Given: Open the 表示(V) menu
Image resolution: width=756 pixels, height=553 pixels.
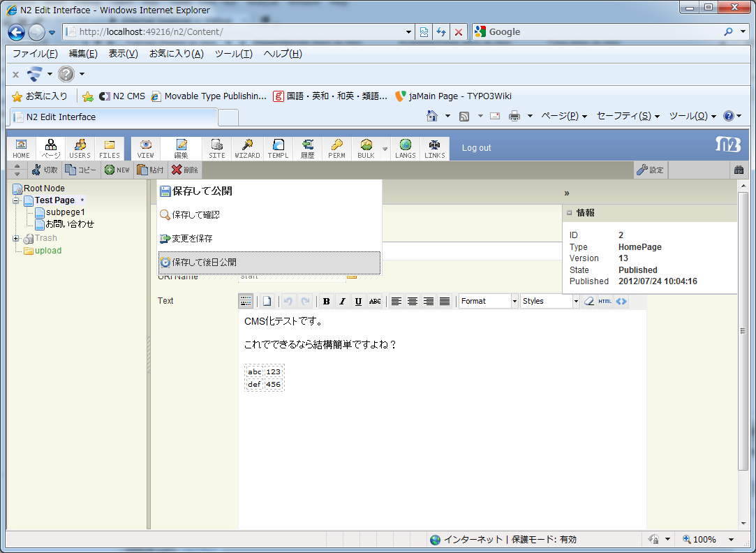Looking at the screenshot, I should [123, 54].
